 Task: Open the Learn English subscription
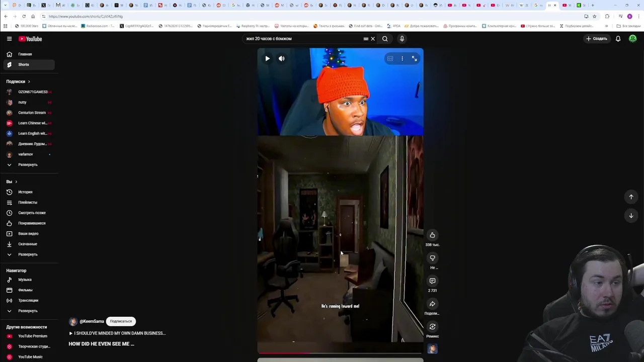pyautogui.click(x=29, y=133)
